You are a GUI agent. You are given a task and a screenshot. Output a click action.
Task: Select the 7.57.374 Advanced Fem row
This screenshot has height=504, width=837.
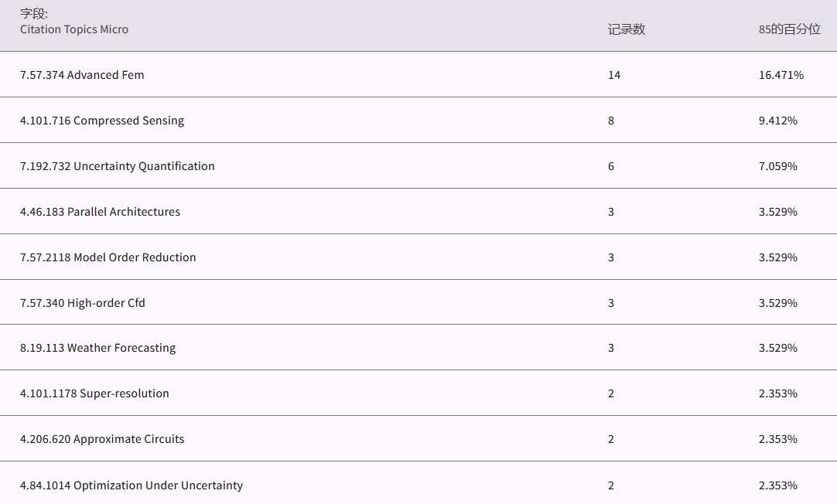82,75
